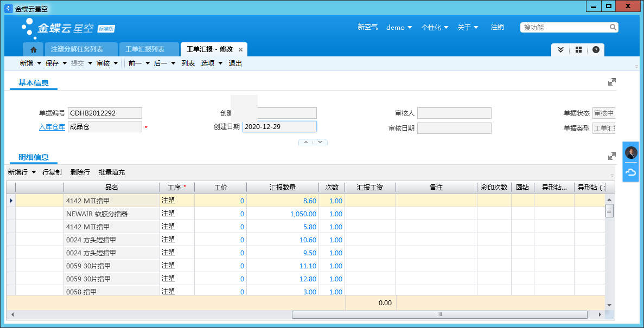Click the home tab house icon
The width and height of the screenshot is (644, 328).
click(33, 49)
